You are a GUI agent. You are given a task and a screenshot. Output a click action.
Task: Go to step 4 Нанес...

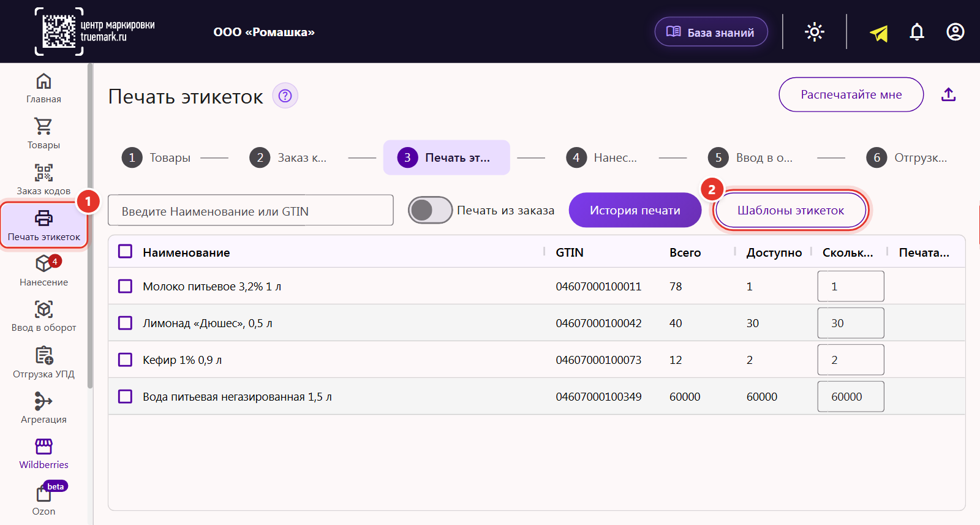pyautogui.click(x=601, y=157)
